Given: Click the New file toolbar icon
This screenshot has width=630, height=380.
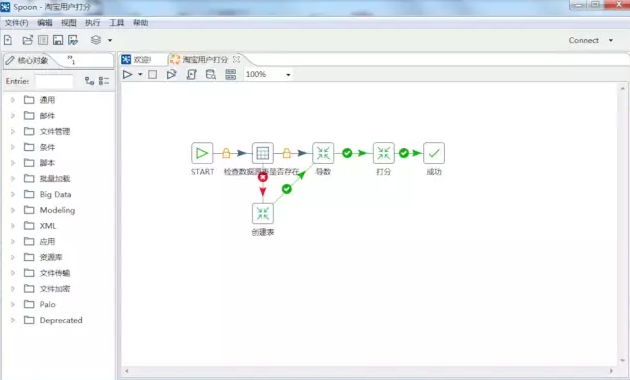Looking at the screenshot, I should [8, 40].
